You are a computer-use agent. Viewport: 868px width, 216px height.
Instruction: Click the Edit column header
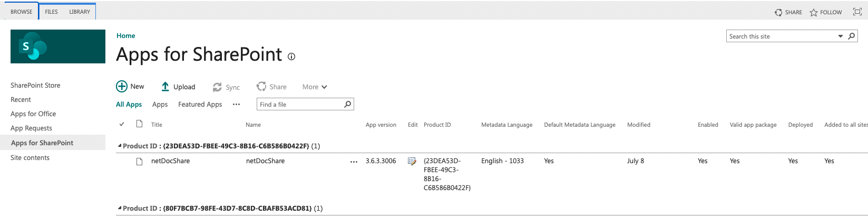click(413, 125)
